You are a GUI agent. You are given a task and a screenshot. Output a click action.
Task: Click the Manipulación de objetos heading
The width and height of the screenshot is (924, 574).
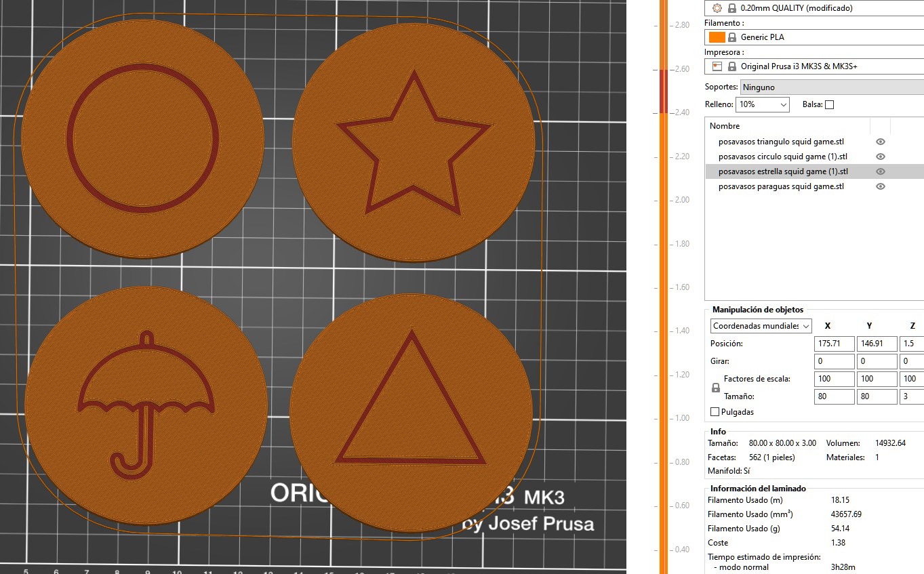click(x=757, y=310)
